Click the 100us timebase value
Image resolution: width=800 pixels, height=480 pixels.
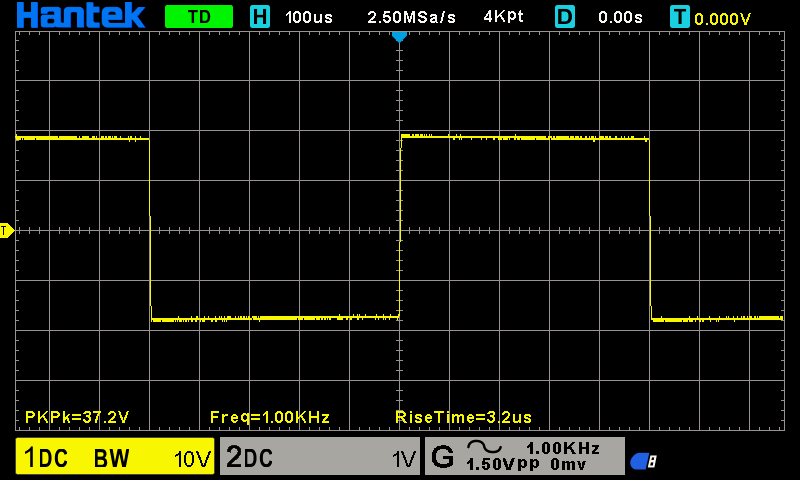(309, 17)
